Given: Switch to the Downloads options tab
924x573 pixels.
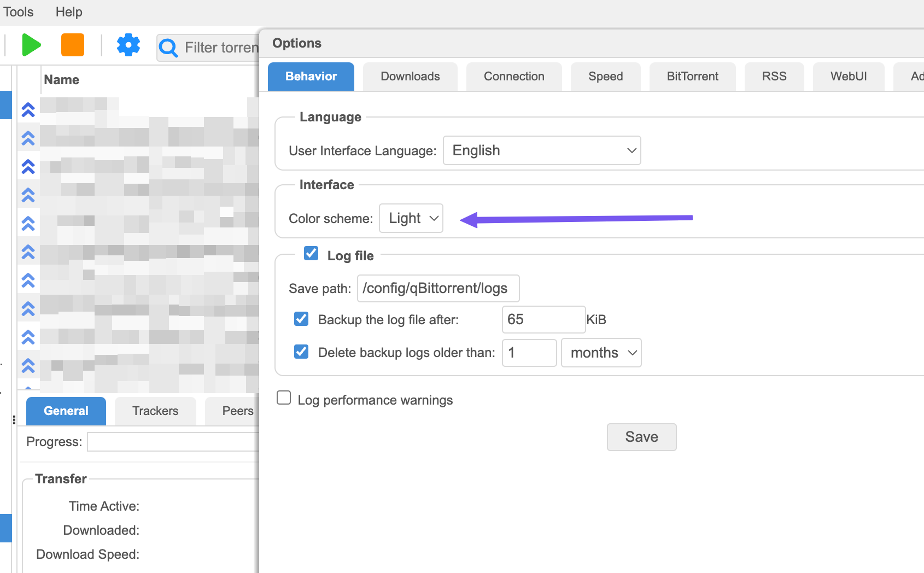Looking at the screenshot, I should click(x=410, y=77).
